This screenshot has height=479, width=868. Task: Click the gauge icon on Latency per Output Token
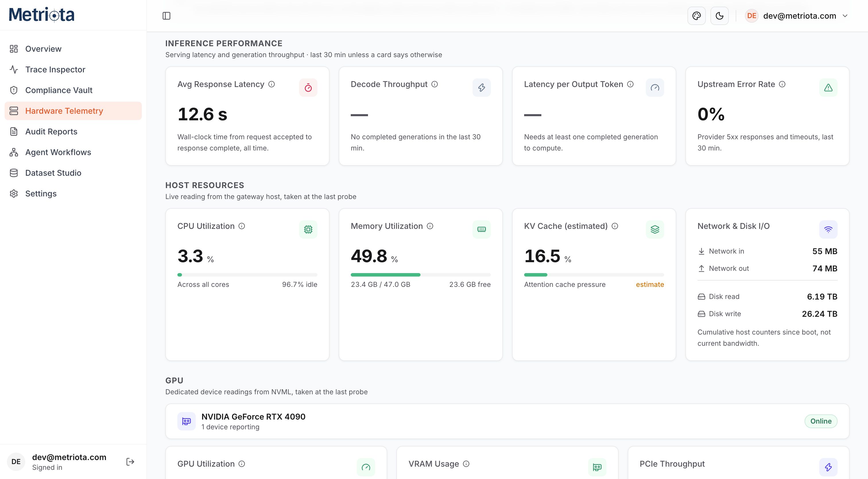tap(655, 88)
